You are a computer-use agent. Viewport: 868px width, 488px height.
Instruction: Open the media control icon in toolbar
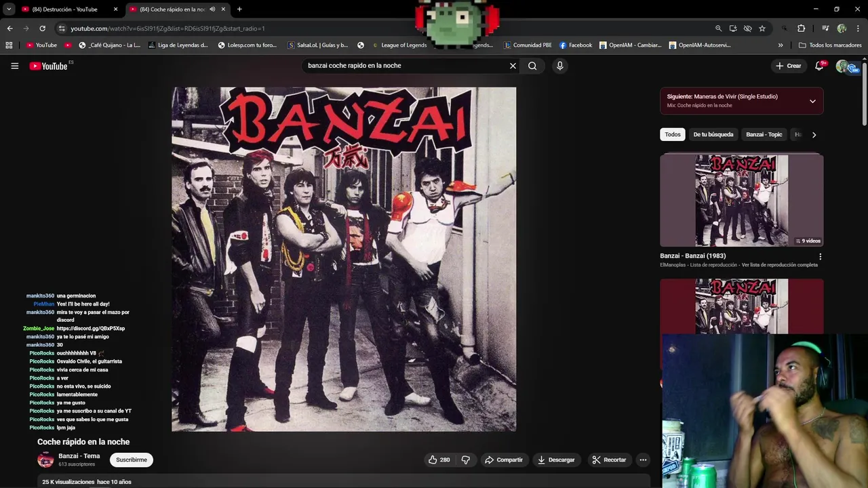(x=825, y=28)
